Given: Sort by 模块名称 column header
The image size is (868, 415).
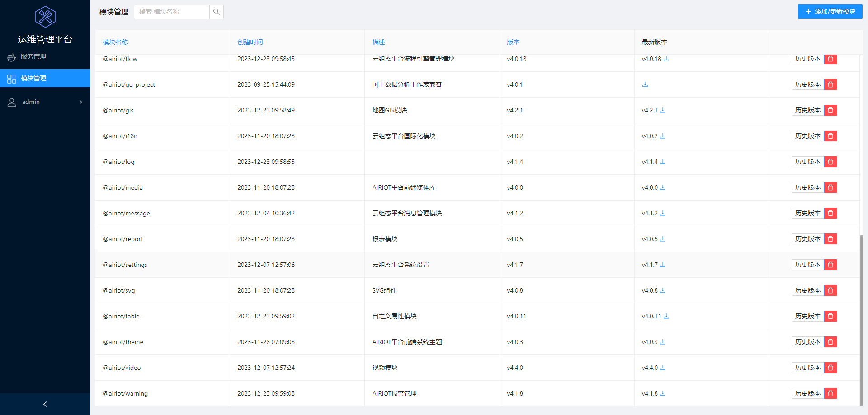Looking at the screenshot, I should pos(115,42).
